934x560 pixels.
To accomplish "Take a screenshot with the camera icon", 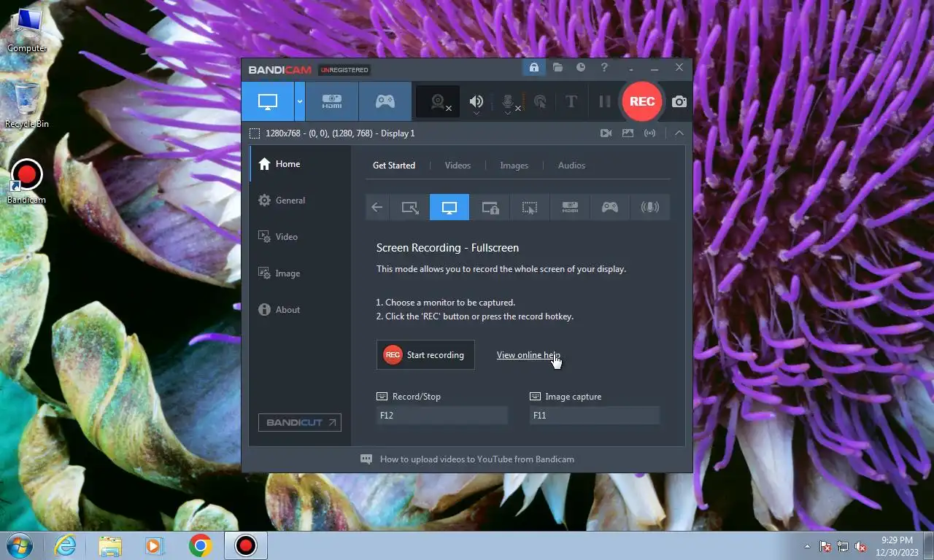I will tap(679, 101).
